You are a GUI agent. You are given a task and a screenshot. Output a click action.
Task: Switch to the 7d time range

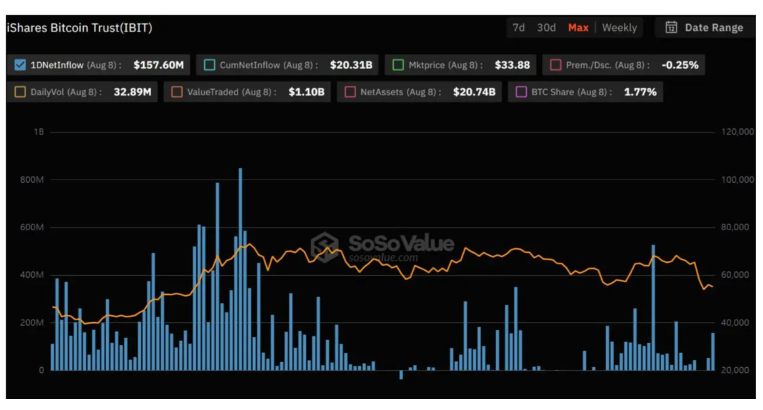518,28
